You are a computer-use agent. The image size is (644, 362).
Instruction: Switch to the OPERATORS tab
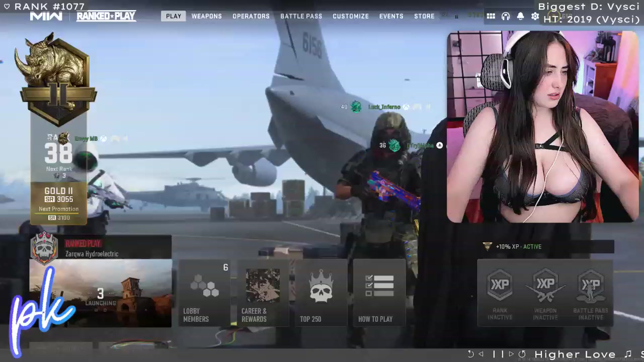[251, 16]
